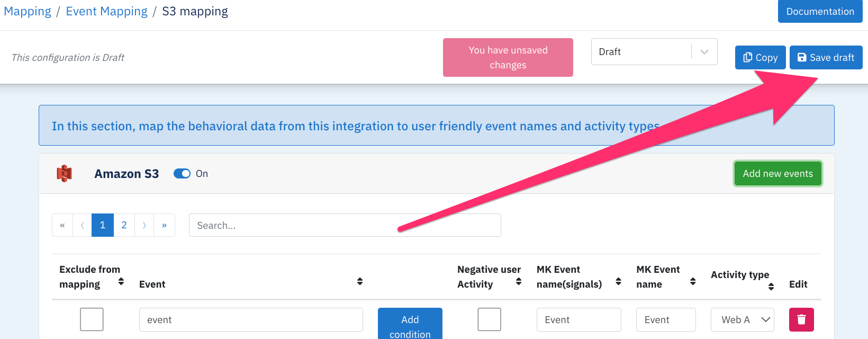Add new events to mapping
This screenshot has width=868, height=339.
[x=777, y=174]
